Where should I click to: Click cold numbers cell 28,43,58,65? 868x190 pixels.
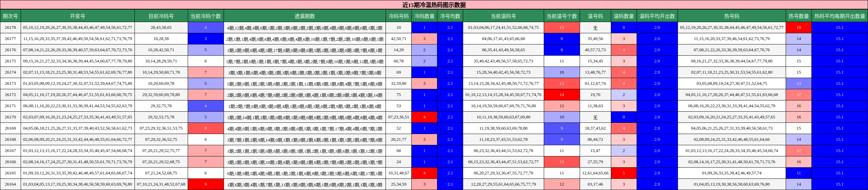point(161,27)
